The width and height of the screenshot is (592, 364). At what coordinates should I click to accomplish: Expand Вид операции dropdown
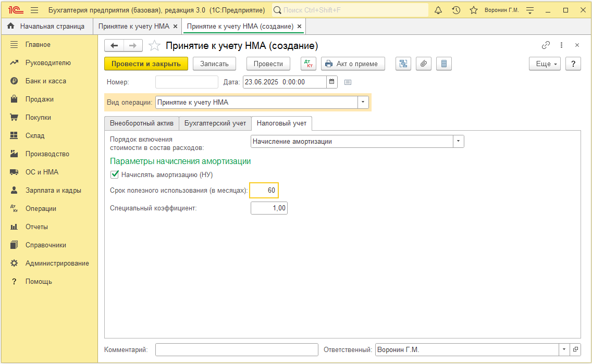[363, 102]
